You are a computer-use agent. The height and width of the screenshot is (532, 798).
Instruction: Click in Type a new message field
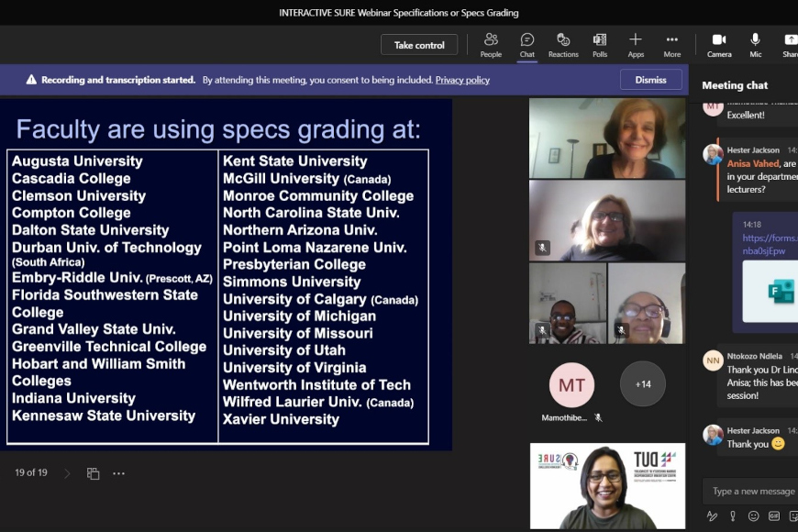[750, 492]
